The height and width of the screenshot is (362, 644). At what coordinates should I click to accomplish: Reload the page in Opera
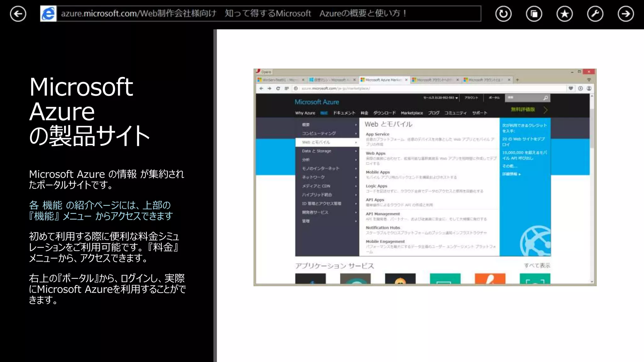coord(278,89)
